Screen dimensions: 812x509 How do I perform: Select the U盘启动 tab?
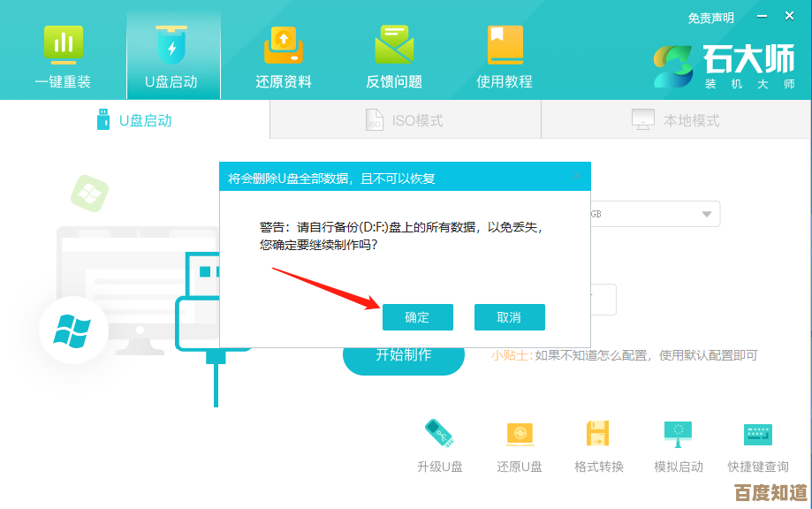tap(135, 119)
